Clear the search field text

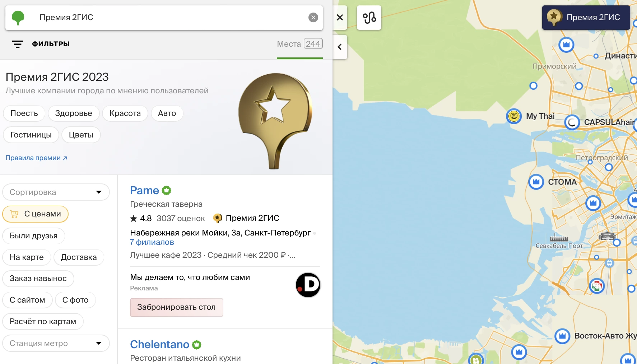pyautogui.click(x=313, y=18)
